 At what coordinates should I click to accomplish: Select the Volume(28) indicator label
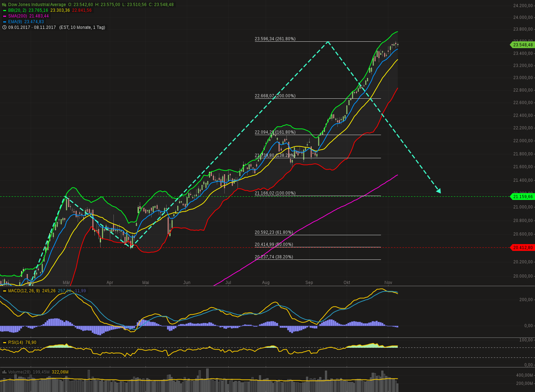19,372
